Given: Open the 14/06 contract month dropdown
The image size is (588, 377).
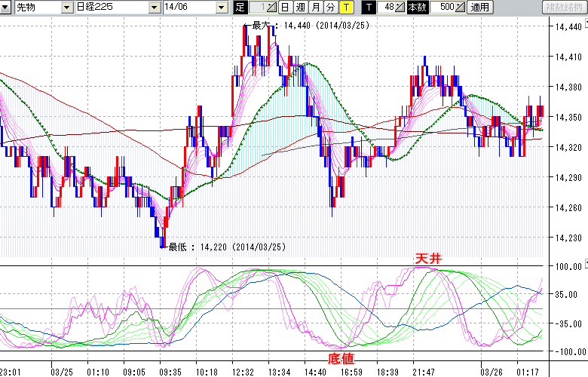Looking at the screenshot, I should click(221, 8).
